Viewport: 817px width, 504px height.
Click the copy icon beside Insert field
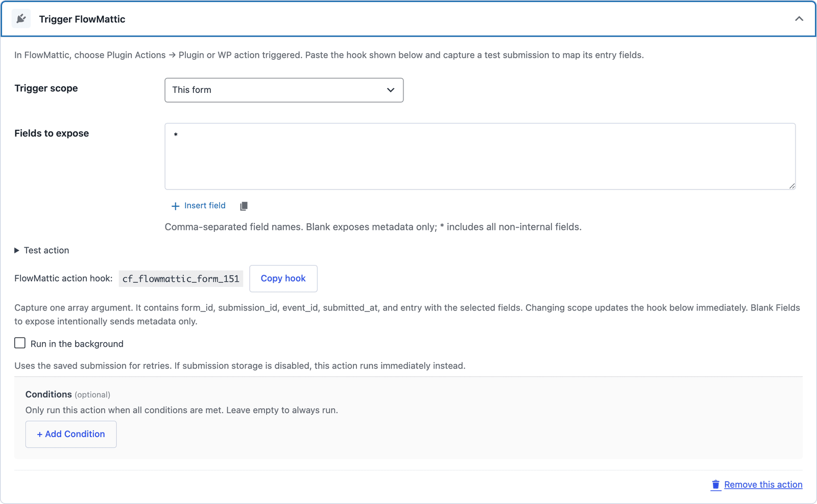click(244, 206)
